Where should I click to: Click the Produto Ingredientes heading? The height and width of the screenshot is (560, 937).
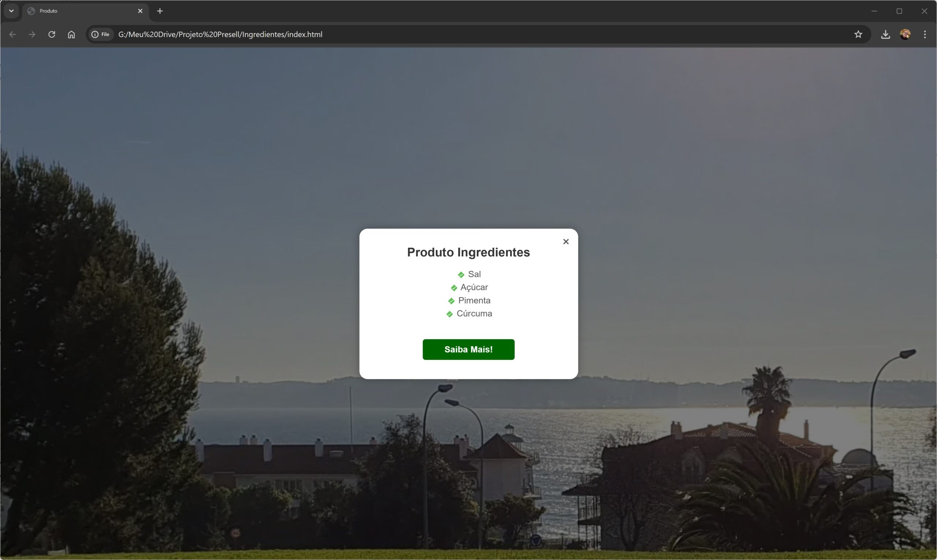(468, 252)
